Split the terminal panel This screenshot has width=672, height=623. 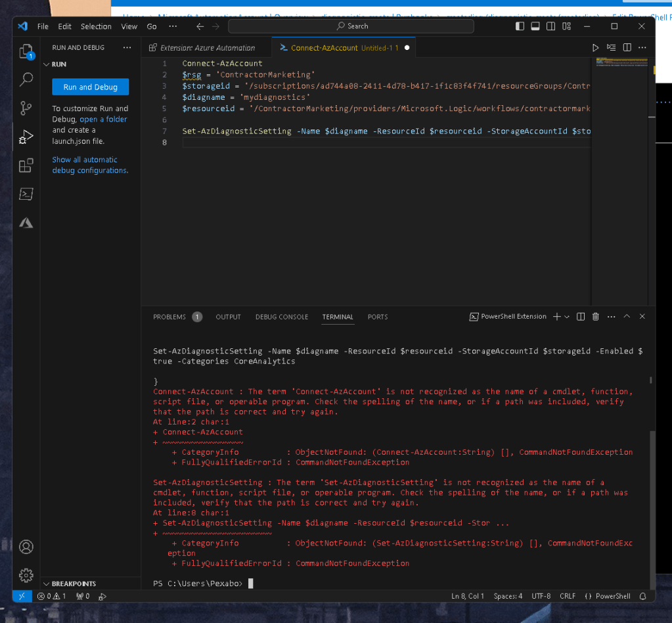pos(581,317)
